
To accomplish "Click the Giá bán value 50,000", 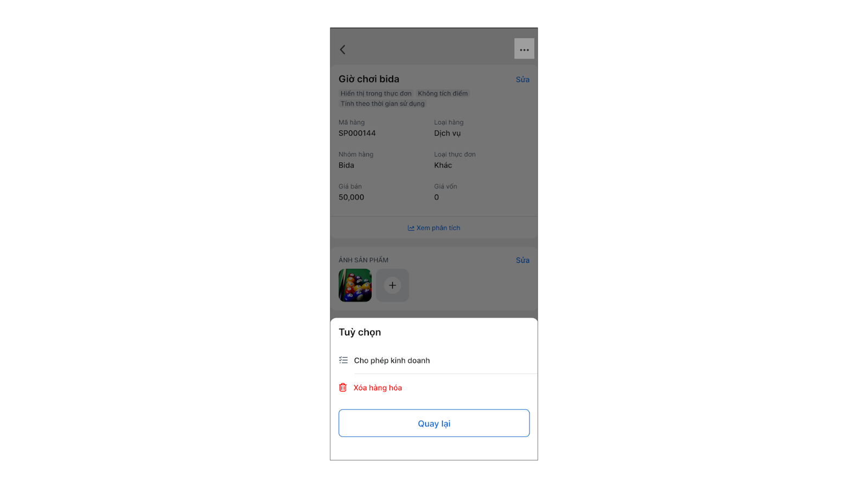I will (352, 197).
